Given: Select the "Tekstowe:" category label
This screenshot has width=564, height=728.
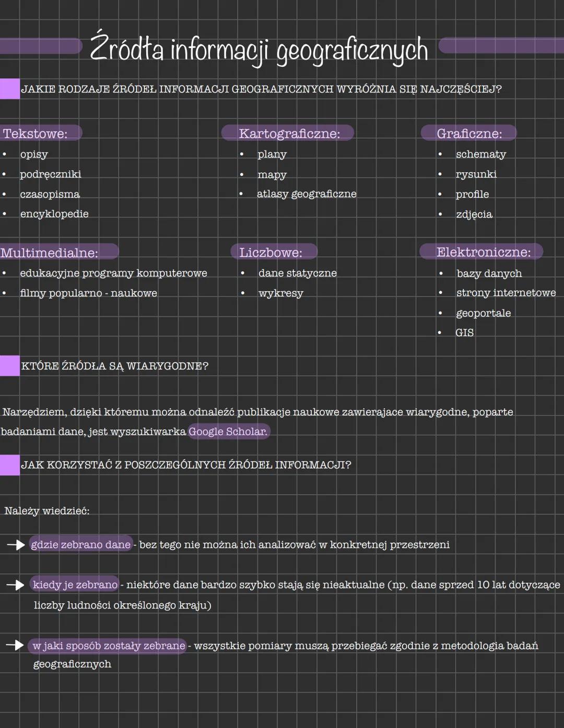Looking at the screenshot, I should [37, 134].
